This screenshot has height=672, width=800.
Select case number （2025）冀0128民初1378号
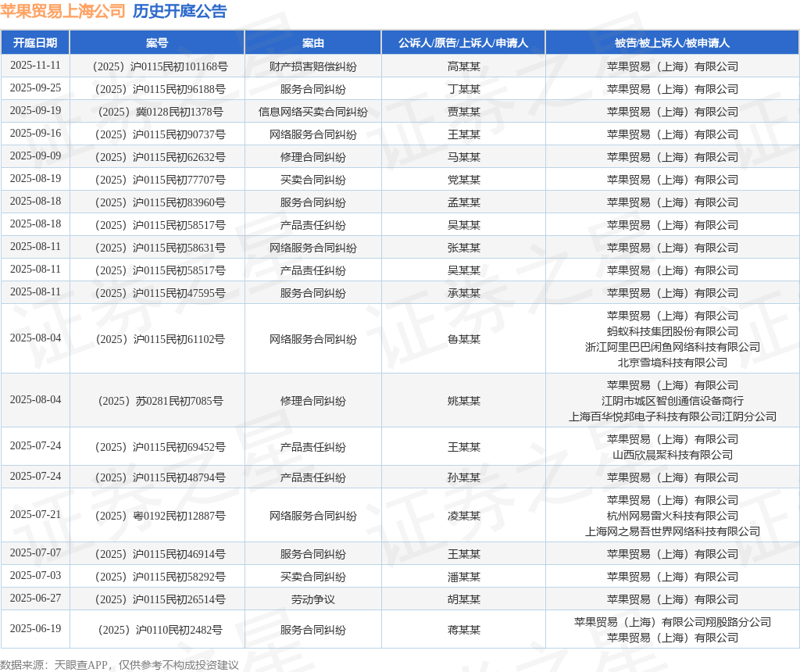[x=157, y=112]
